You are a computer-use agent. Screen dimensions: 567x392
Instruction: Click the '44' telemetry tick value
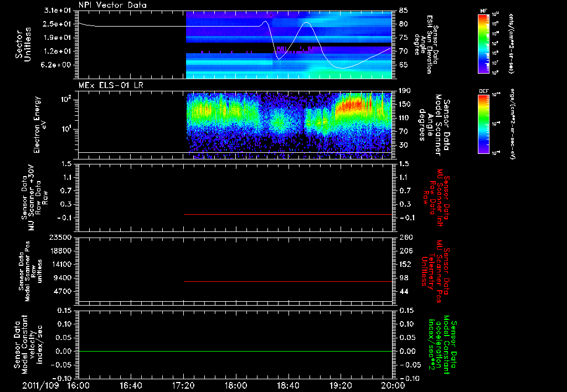(x=404, y=291)
